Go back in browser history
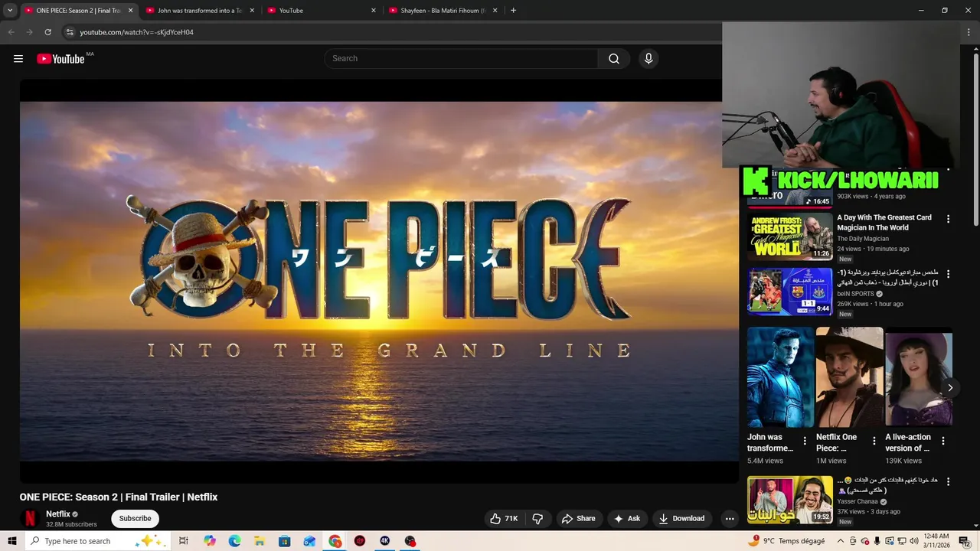The height and width of the screenshot is (551, 980). coord(11,32)
